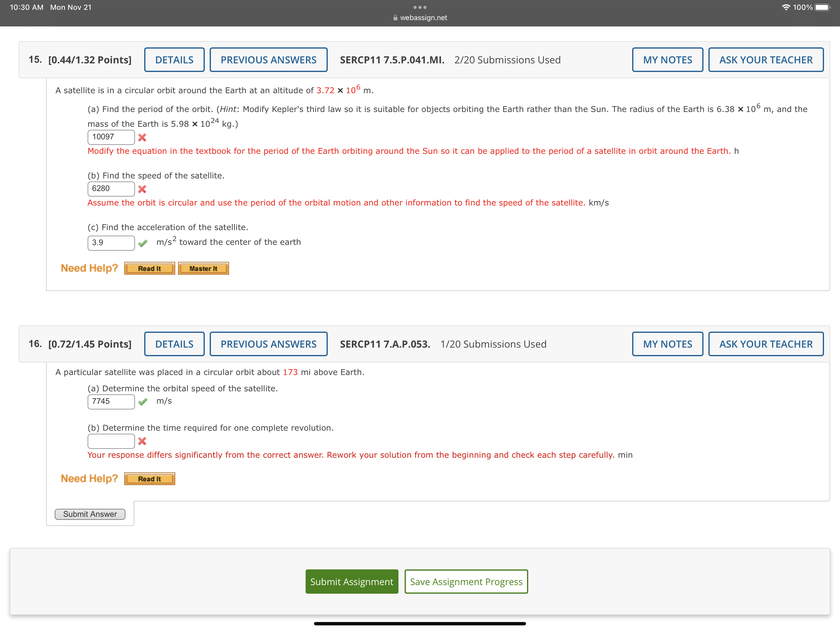Click Save Assignment Progress
This screenshot has width=840, height=630.
466,581
